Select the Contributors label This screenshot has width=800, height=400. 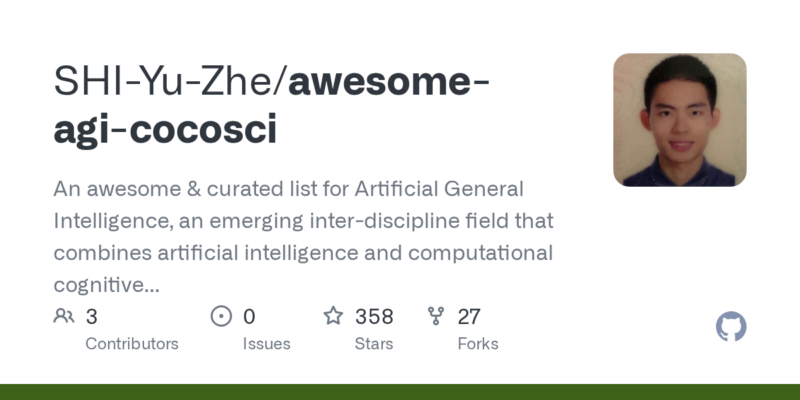(x=132, y=343)
